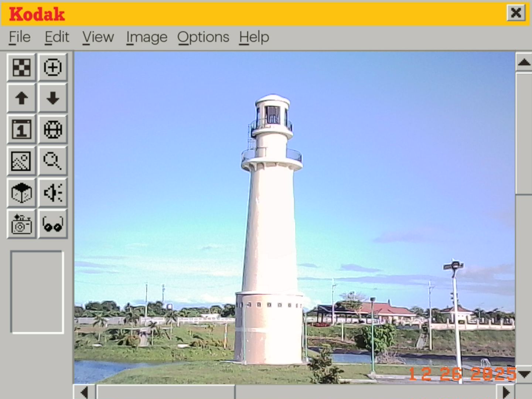Click the checkerboard pattern tool icon
532x399 pixels.
[x=21, y=67]
